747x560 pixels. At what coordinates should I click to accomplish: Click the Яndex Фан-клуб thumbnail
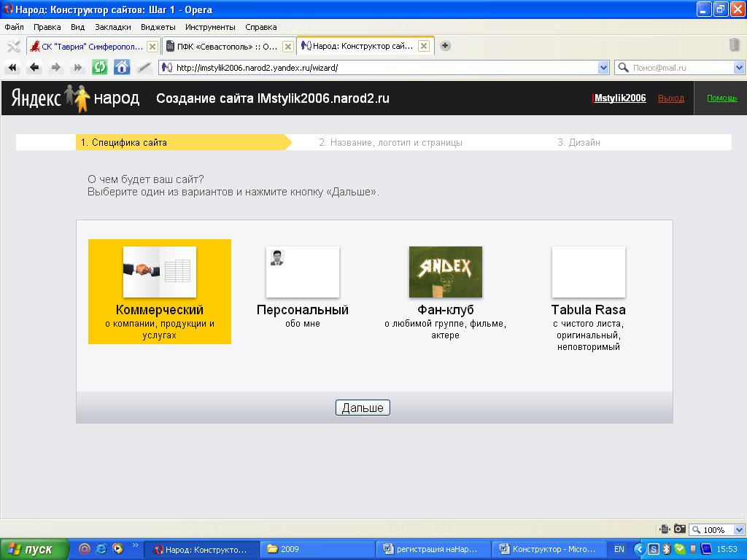click(446, 272)
